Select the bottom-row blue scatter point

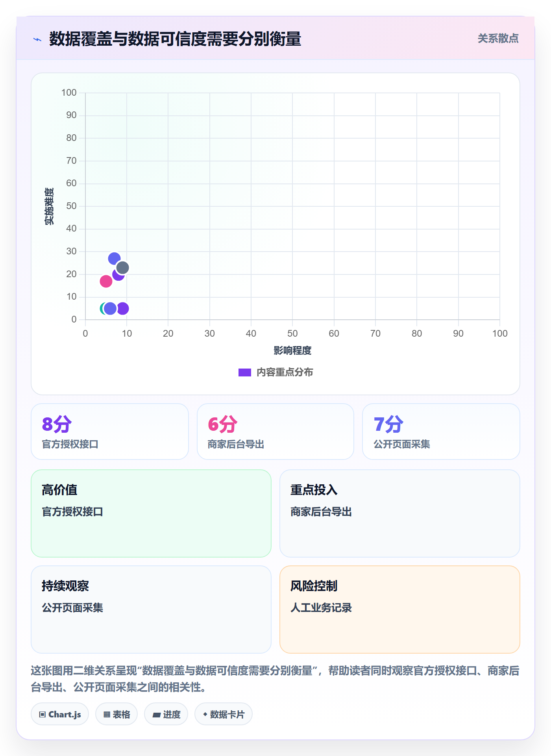pos(110,308)
